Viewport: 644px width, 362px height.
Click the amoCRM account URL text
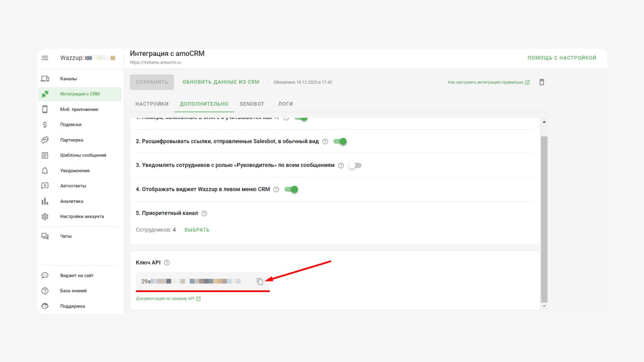tap(155, 63)
